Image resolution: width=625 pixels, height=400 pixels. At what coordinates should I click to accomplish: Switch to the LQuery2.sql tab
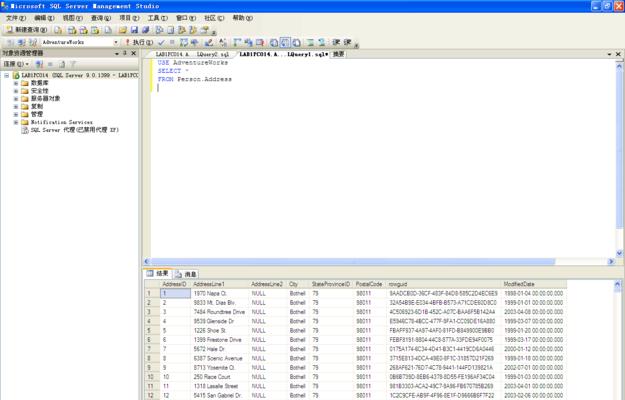tap(192, 54)
